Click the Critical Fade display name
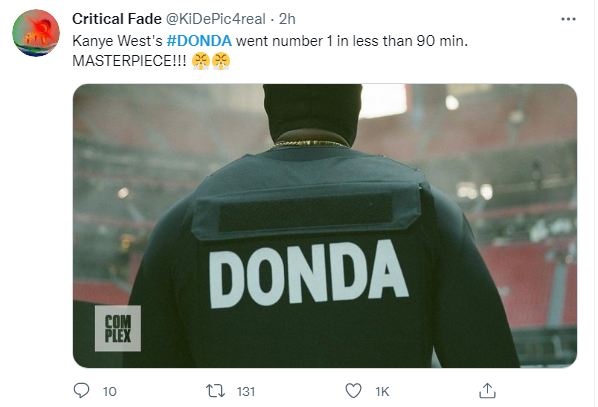Image resolution: width=598 pixels, height=407 pixels. click(117, 19)
